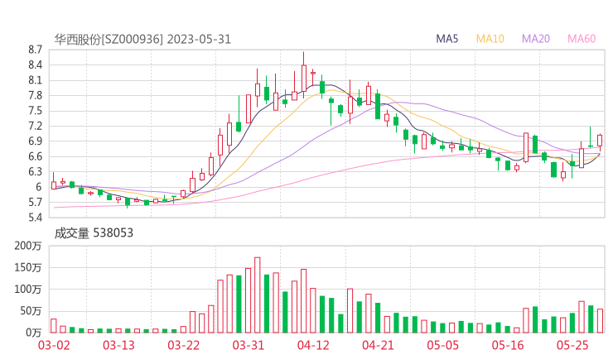Viewport: 613px width, 364px height.
Task: Click the 8.1 price axis label
Action: click(x=35, y=80)
